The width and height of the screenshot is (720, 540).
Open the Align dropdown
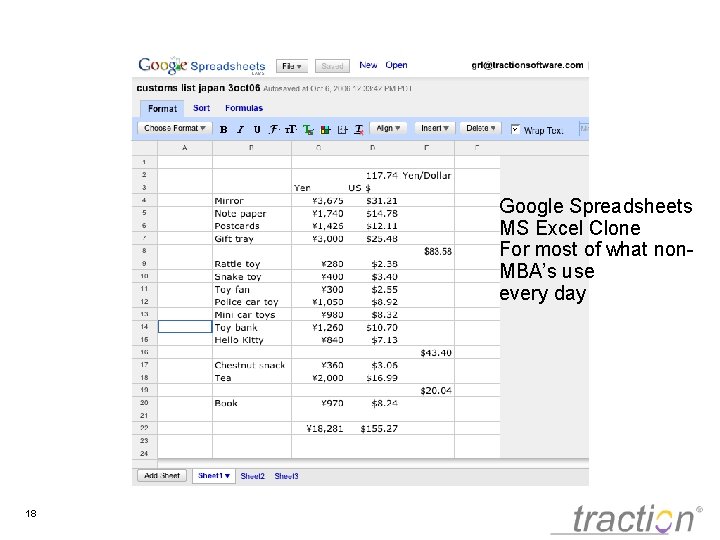coord(388,128)
